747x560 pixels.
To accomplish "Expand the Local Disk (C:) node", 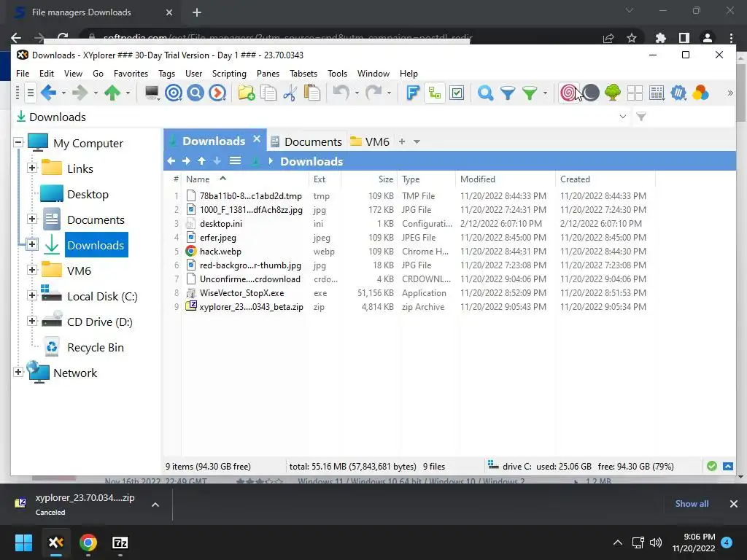I will pos(32,295).
